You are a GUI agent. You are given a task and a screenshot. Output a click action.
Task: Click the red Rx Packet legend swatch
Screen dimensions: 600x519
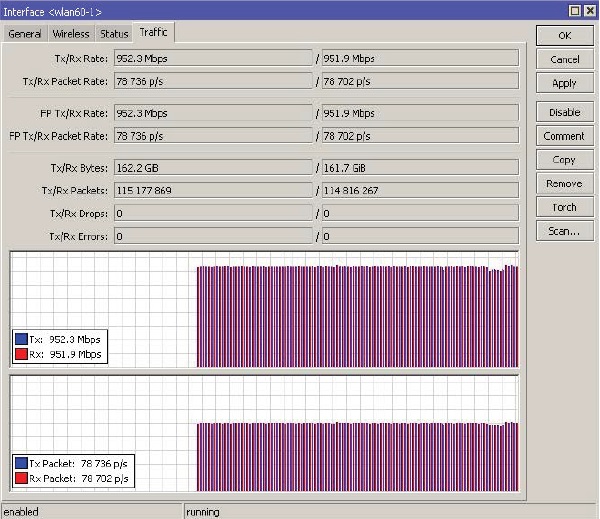(22, 478)
